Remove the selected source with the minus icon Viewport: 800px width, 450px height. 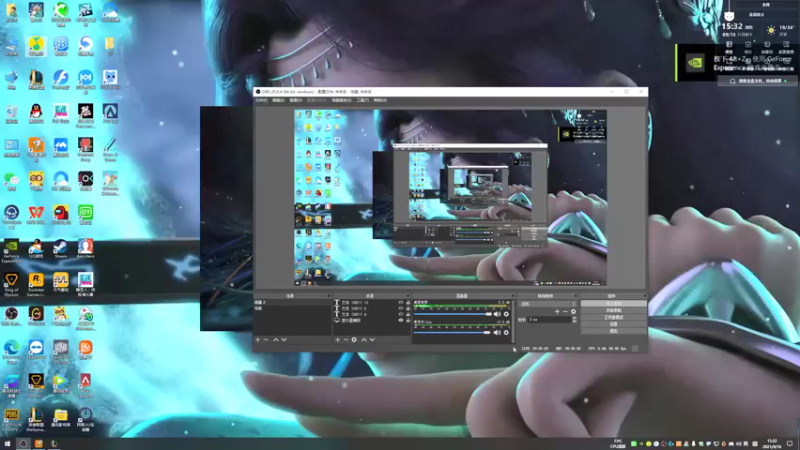tap(345, 340)
